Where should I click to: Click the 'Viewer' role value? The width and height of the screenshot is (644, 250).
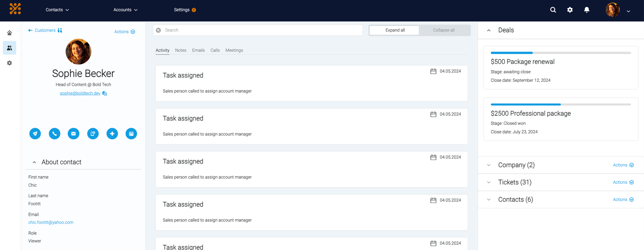click(x=35, y=241)
